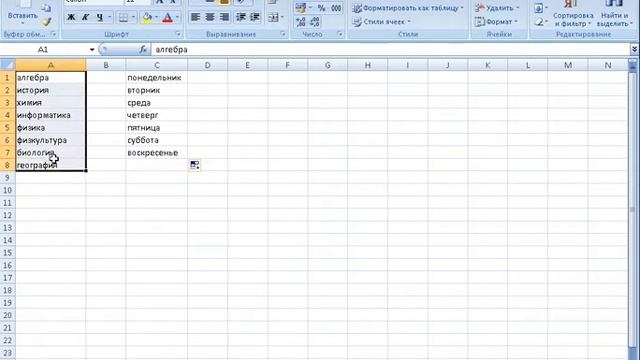Open Форматировать как таблицу dropdown
The height and width of the screenshot is (360, 640).
[x=408, y=8]
